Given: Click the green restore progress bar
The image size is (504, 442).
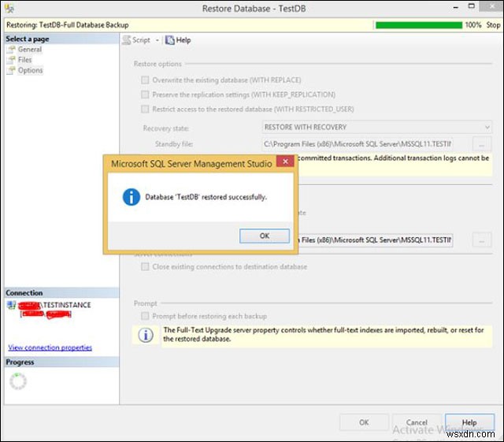Looking at the screenshot, I should coord(418,25).
